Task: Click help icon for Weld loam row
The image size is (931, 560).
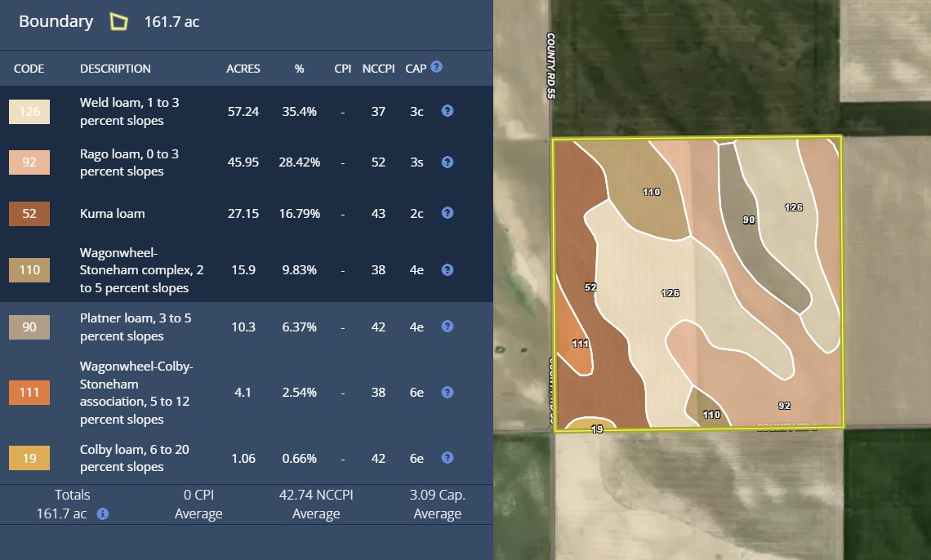Action: pos(448,110)
